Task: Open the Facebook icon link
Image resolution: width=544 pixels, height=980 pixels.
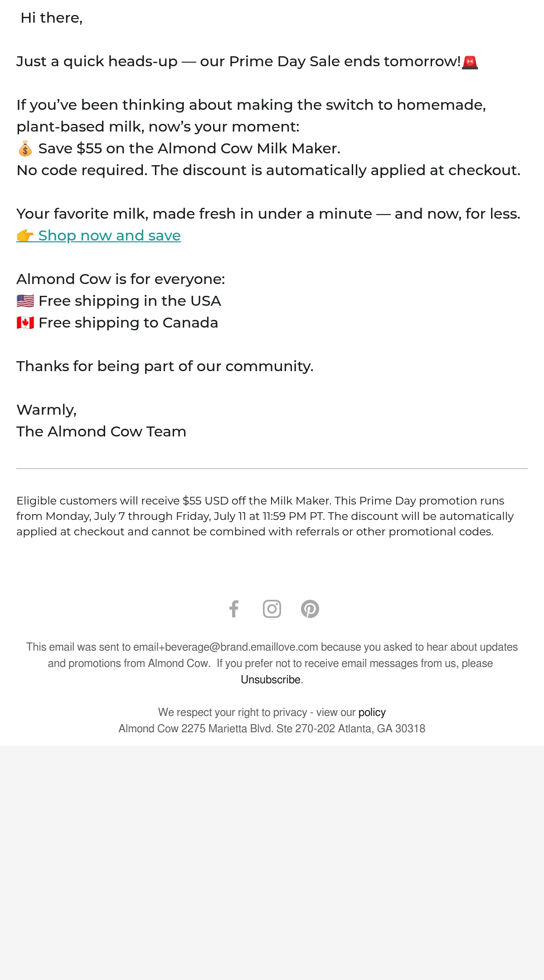Action: (234, 609)
